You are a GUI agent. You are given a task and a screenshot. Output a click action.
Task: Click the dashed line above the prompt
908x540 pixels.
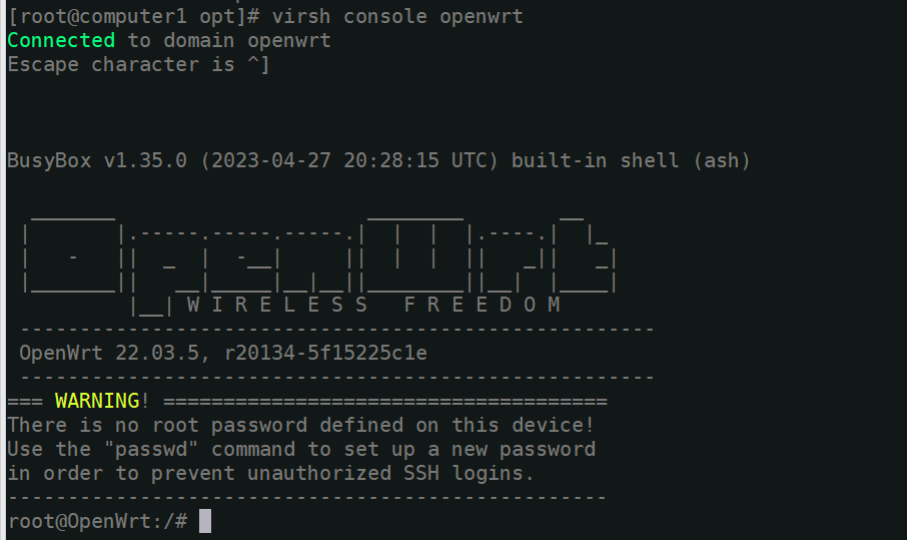(307, 498)
